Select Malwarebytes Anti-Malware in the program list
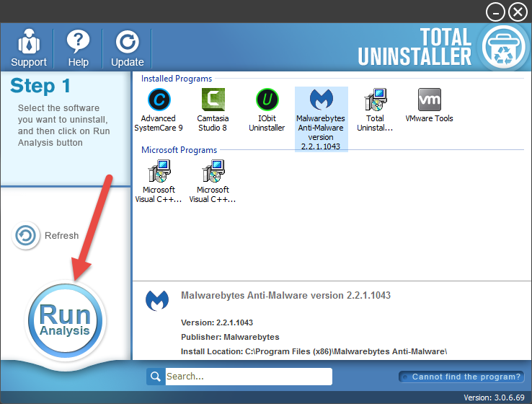The image size is (532, 404). coord(321,119)
